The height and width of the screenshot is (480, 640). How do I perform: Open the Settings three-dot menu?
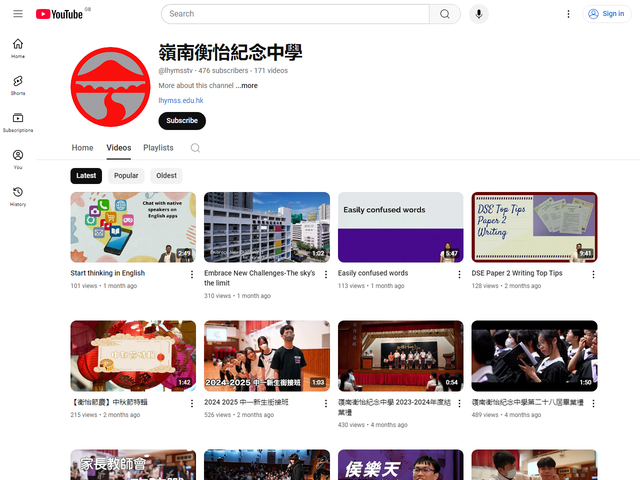(569, 14)
